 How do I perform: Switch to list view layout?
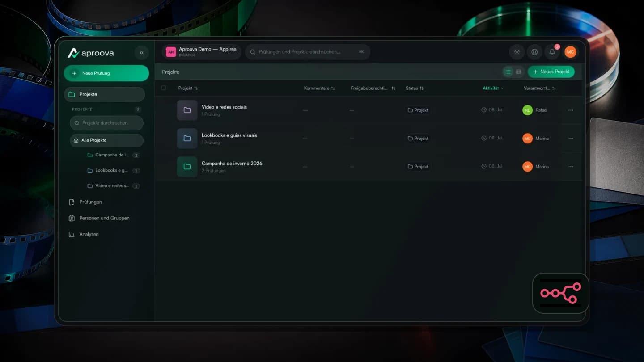[x=508, y=72]
